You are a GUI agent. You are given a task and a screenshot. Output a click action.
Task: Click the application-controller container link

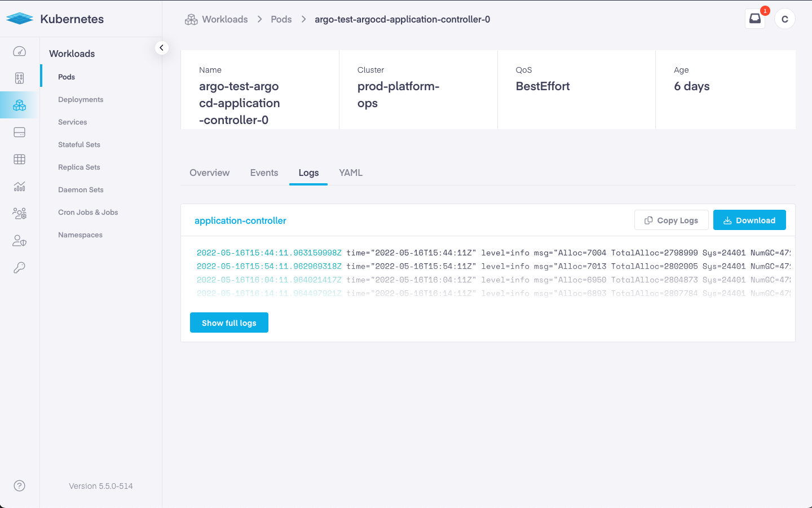(240, 220)
